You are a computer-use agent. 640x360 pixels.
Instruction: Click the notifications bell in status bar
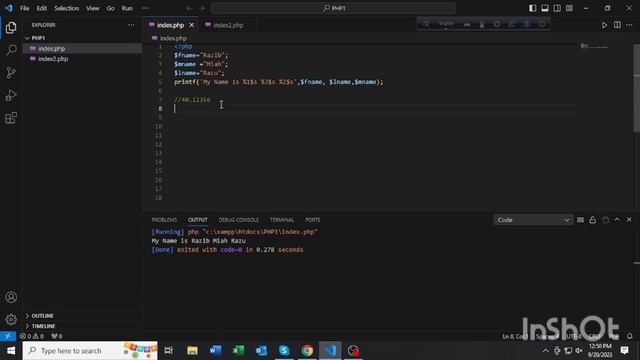pos(629,336)
